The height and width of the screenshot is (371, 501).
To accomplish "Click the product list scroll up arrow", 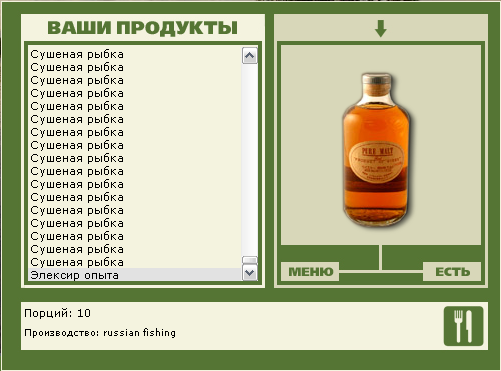I will (x=250, y=55).
